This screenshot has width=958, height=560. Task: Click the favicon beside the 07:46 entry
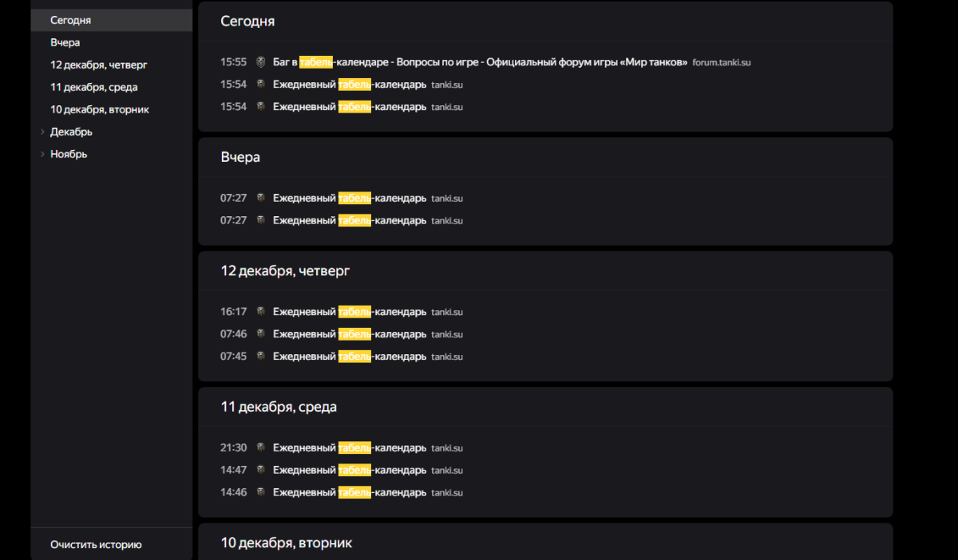click(260, 334)
